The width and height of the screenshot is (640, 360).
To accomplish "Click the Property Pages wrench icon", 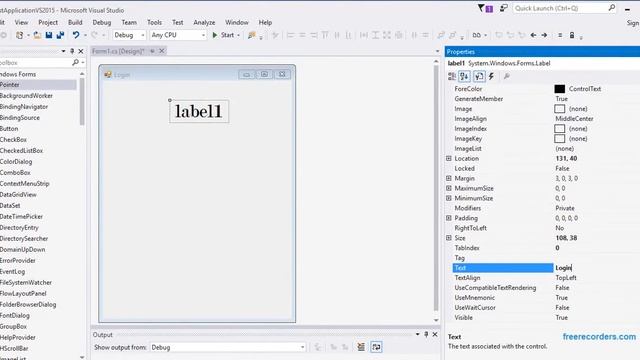I will pyautogui.click(x=507, y=76).
